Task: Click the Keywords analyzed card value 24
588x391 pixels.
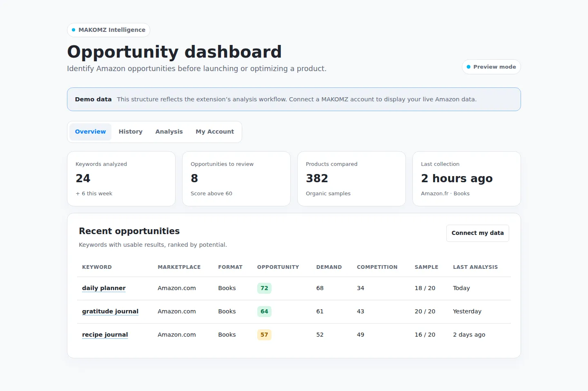Action: tap(83, 179)
